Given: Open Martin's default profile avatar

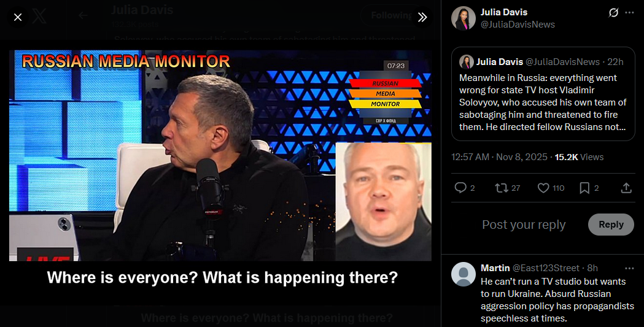Looking at the screenshot, I should coord(464,274).
